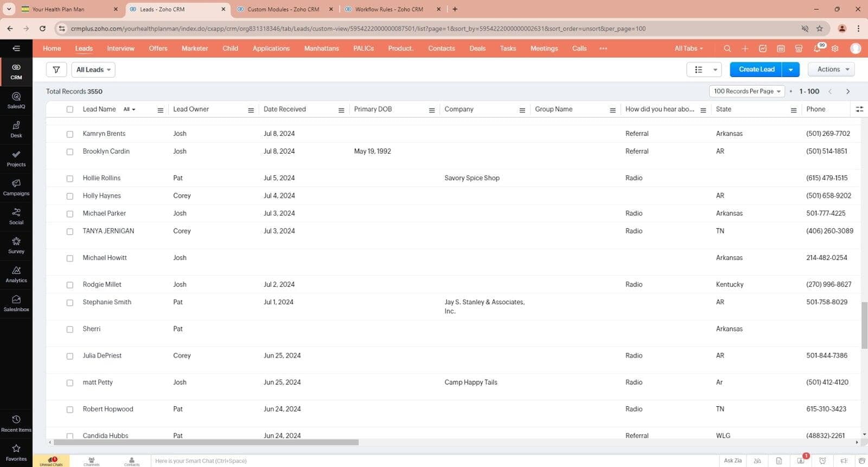868x467 pixels.
Task: Open SalesInbox from the sidebar
Action: (16, 303)
